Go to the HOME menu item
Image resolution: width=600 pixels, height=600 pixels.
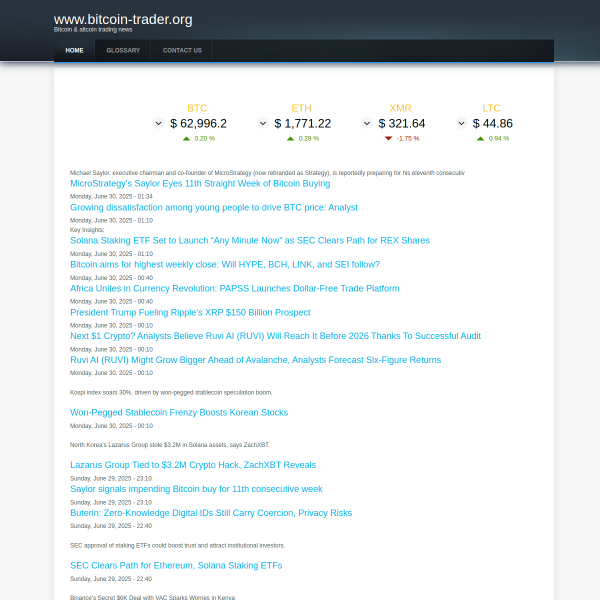(74, 51)
